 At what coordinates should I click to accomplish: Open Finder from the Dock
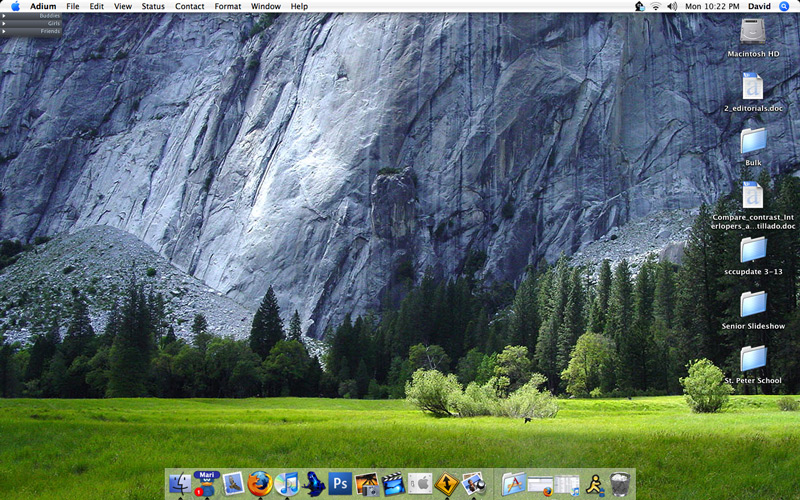pos(180,483)
